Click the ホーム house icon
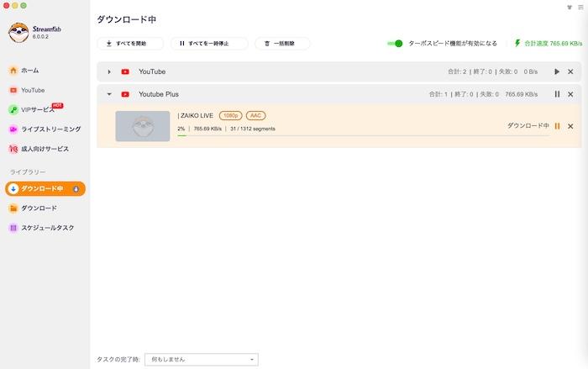 [x=13, y=71]
